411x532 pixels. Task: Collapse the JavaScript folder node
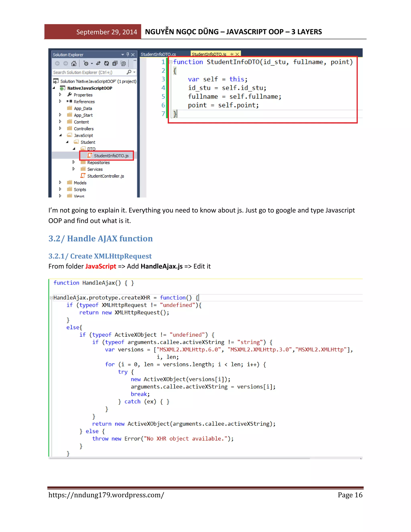click(x=60, y=135)
